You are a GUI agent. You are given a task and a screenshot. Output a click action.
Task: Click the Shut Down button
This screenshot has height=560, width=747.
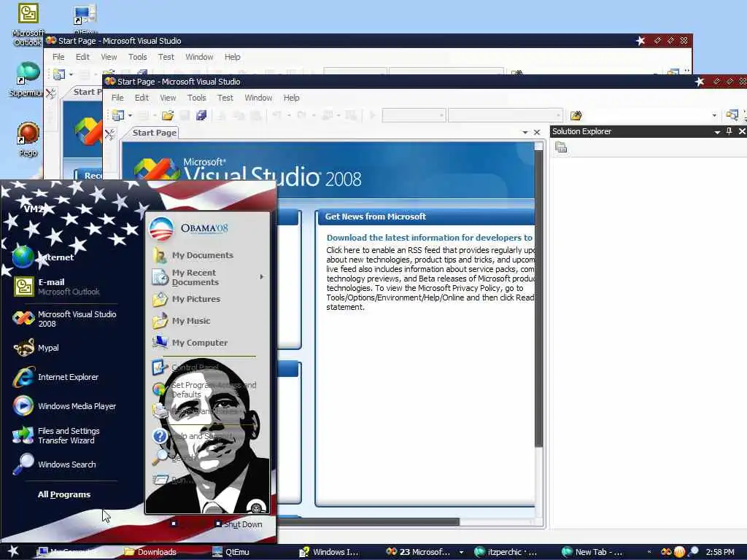click(239, 524)
